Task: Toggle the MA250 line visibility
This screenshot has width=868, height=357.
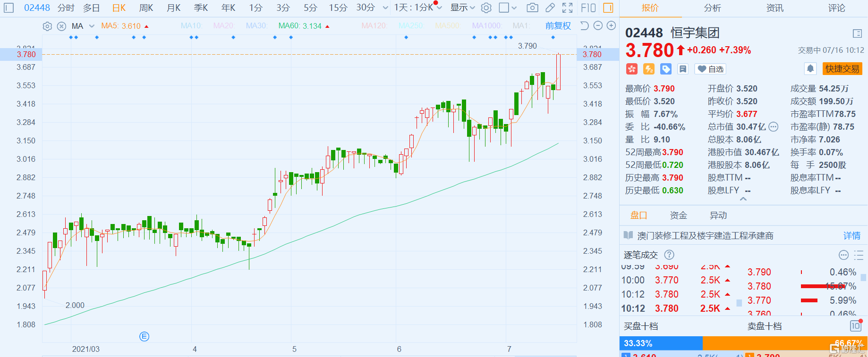Action: click(x=411, y=25)
